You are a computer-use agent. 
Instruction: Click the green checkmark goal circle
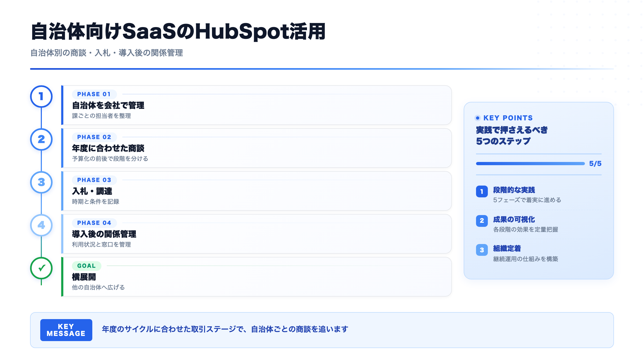[x=41, y=268]
